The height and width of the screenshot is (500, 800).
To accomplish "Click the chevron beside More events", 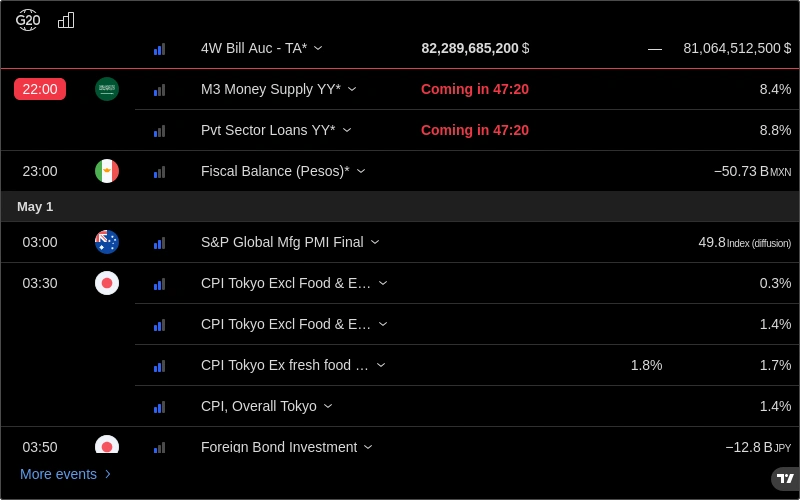I will tap(108, 474).
